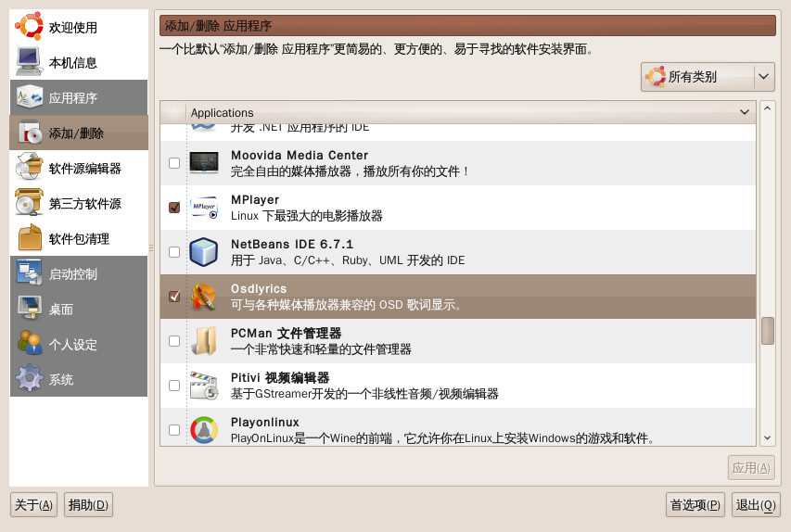
Task: Click the MPlayer application icon
Action: [x=204, y=208]
